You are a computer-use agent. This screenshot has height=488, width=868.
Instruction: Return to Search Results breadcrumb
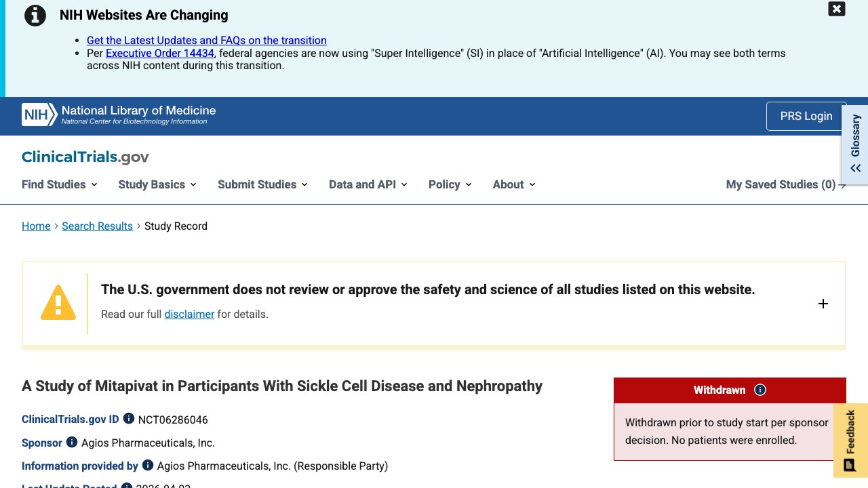pyautogui.click(x=97, y=226)
